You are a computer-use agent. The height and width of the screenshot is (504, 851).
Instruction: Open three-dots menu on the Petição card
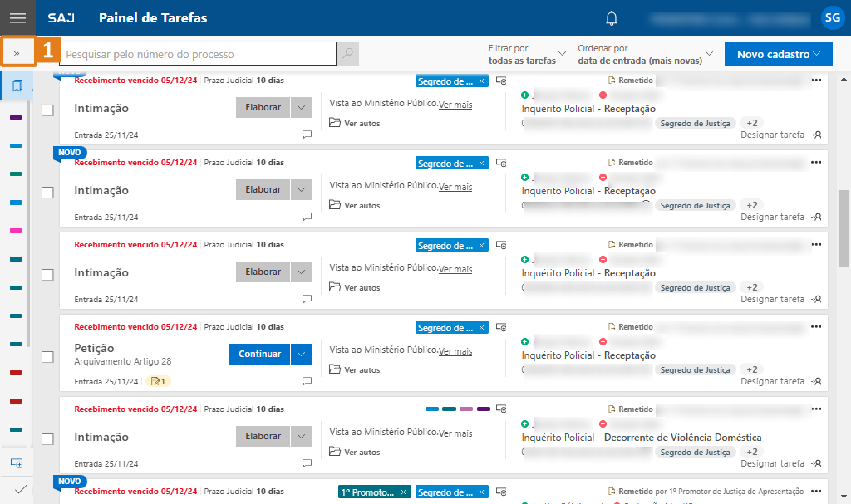tap(816, 327)
